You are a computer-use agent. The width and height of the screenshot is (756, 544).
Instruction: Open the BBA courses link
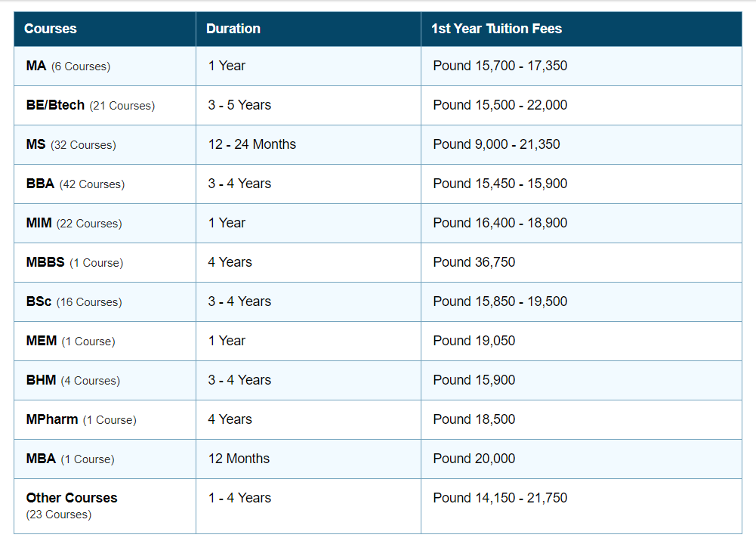coord(40,184)
